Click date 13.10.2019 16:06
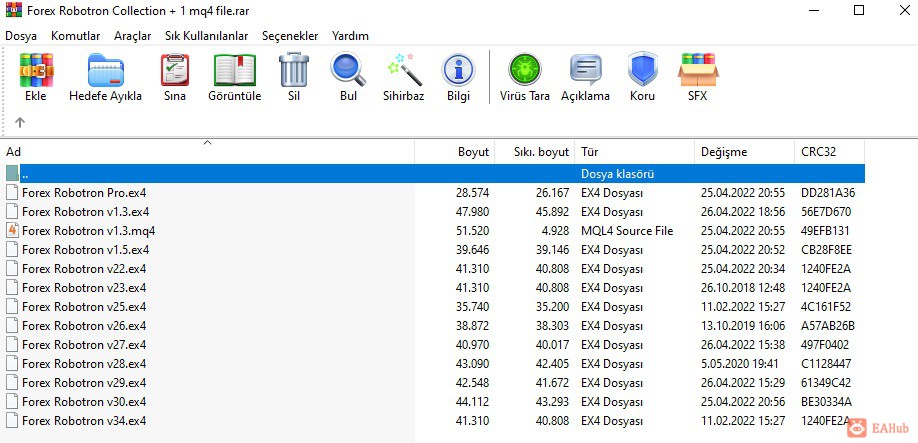918x443 pixels. (x=743, y=326)
